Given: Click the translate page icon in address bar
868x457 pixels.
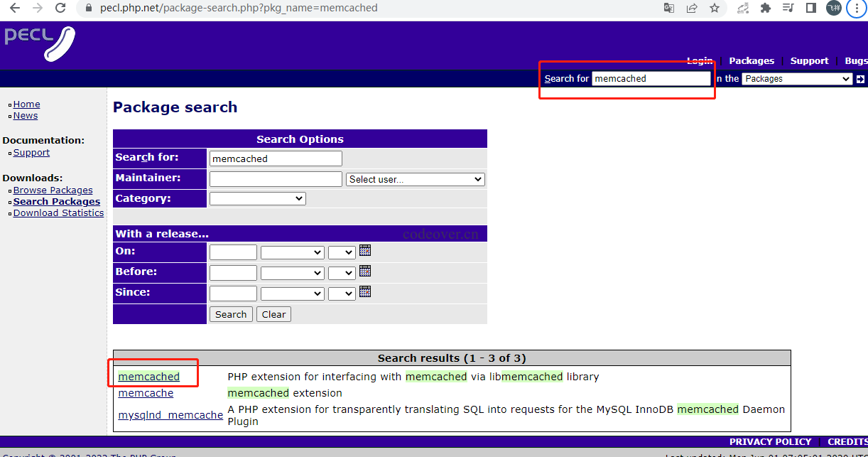Looking at the screenshot, I should tap(668, 9).
